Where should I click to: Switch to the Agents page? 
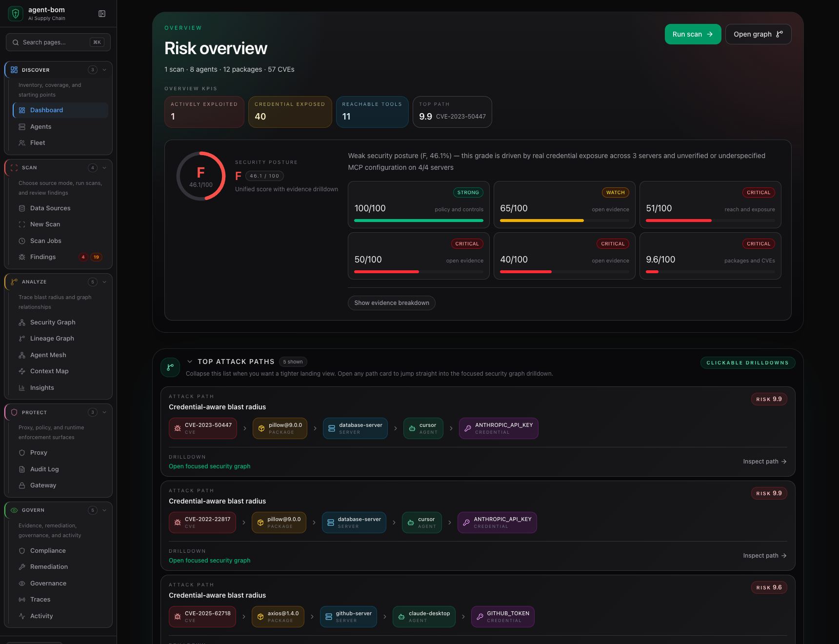(40, 126)
